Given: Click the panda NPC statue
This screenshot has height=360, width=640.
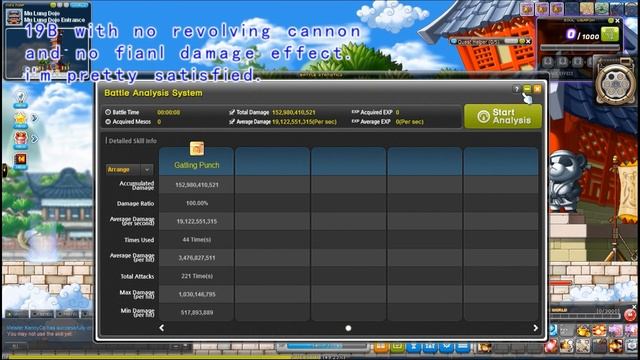Looking at the screenshot, I should click(x=565, y=181).
